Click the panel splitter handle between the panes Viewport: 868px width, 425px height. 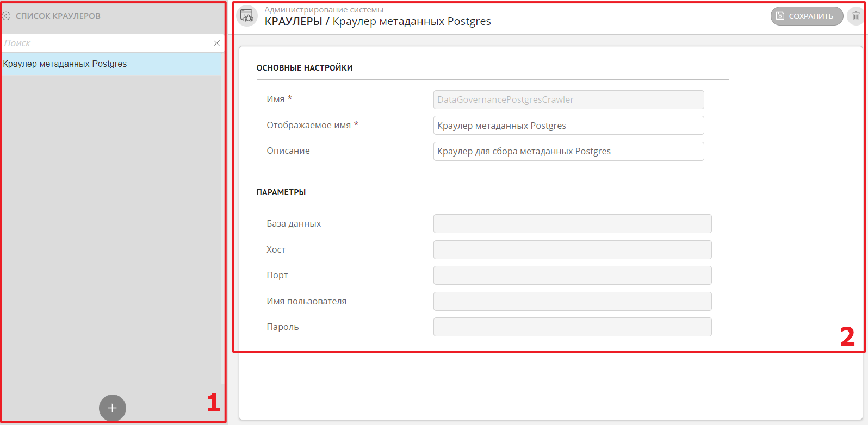click(x=227, y=215)
